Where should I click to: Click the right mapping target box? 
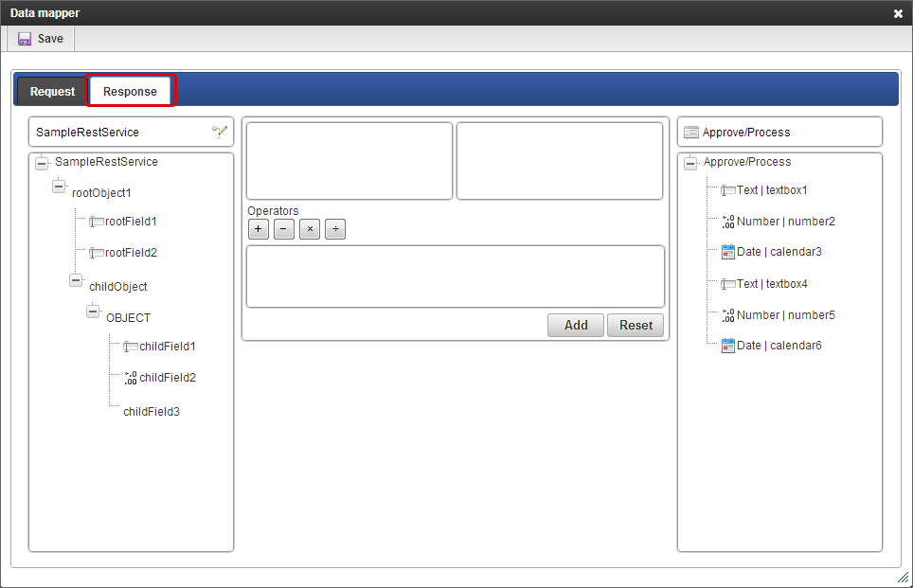(560, 161)
